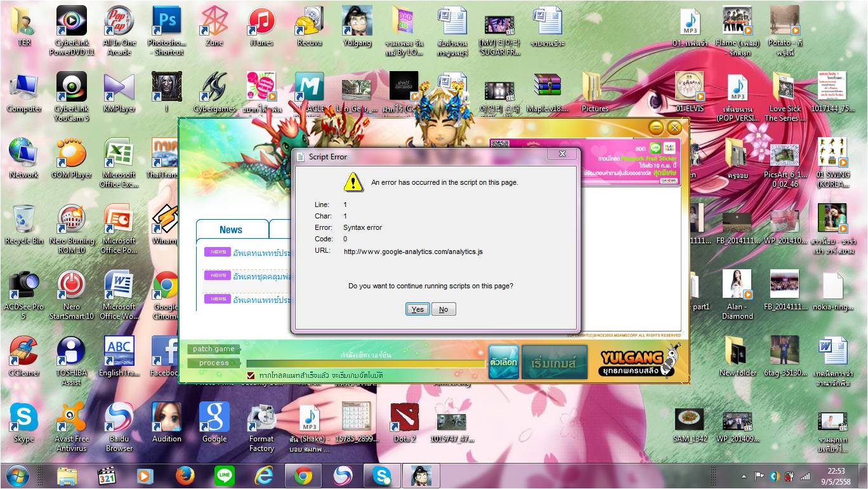Select the Recuva desktop icon
868x489 pixels.
tap(310, 27)
